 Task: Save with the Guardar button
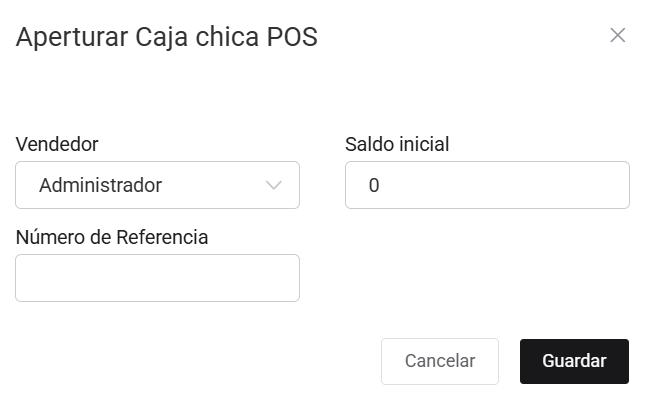click(x=574, y=361)
